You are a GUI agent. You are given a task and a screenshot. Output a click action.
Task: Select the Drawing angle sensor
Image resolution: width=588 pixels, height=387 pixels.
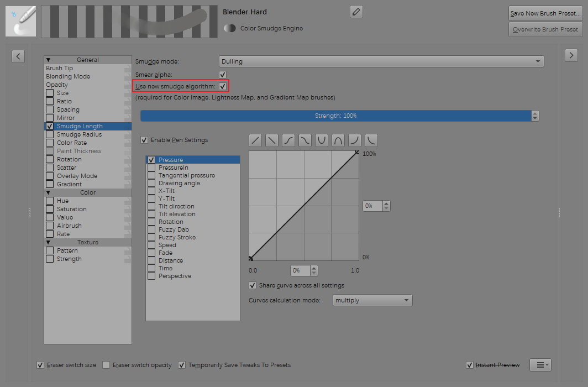click(193, 184)
